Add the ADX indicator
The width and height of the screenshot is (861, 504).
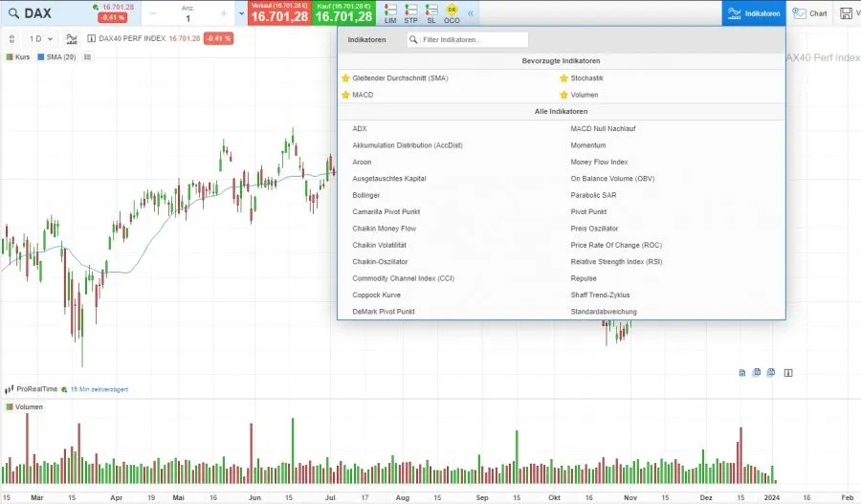[x=360, y=128]
